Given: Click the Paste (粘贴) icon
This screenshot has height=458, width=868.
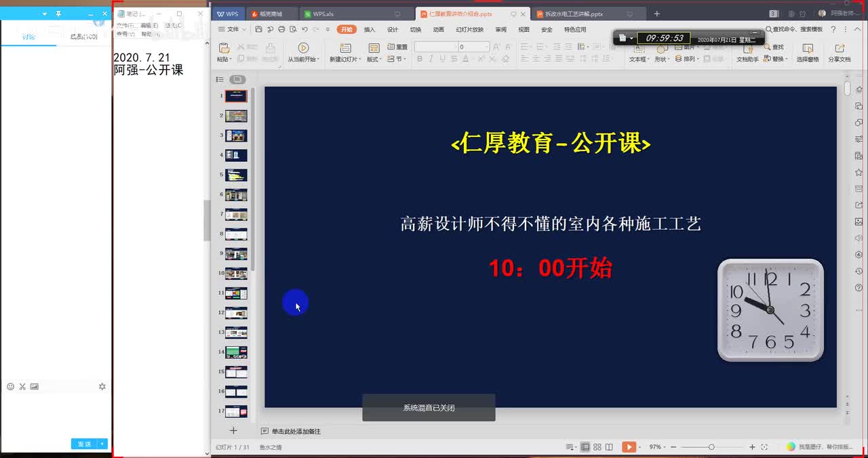Looking at the screenshot, I should pyautogui.click(x=223, y=48).
